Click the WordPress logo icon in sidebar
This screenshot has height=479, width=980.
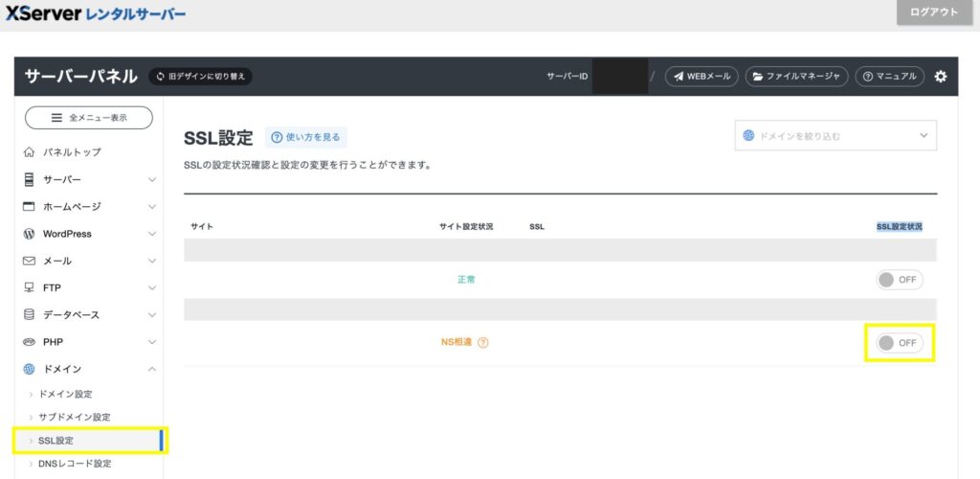tap(30, 234)
